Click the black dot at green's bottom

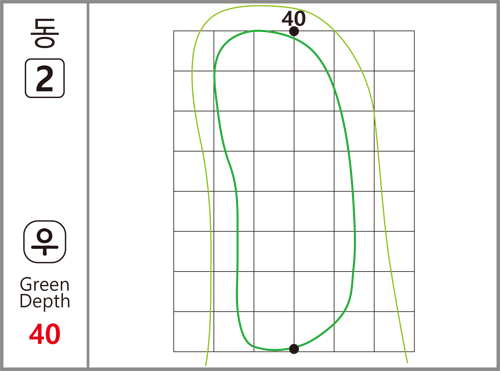pos(294,349)
